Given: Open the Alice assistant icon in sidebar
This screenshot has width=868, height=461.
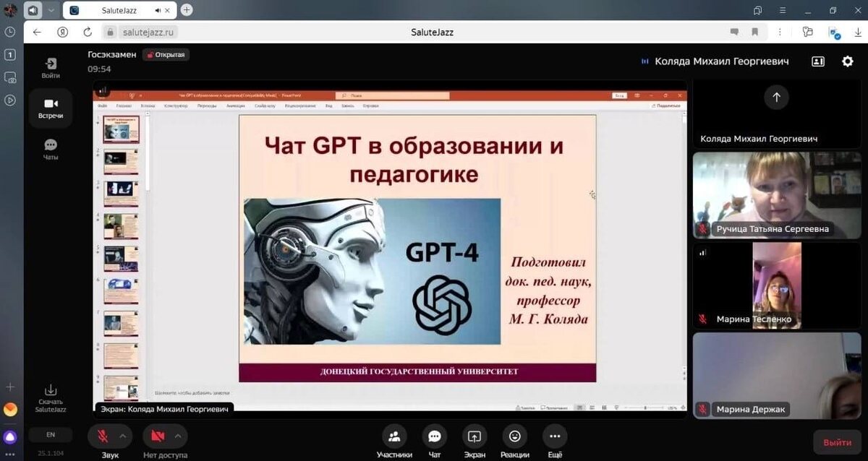Looking at the screenshot, I should (10, 436).
